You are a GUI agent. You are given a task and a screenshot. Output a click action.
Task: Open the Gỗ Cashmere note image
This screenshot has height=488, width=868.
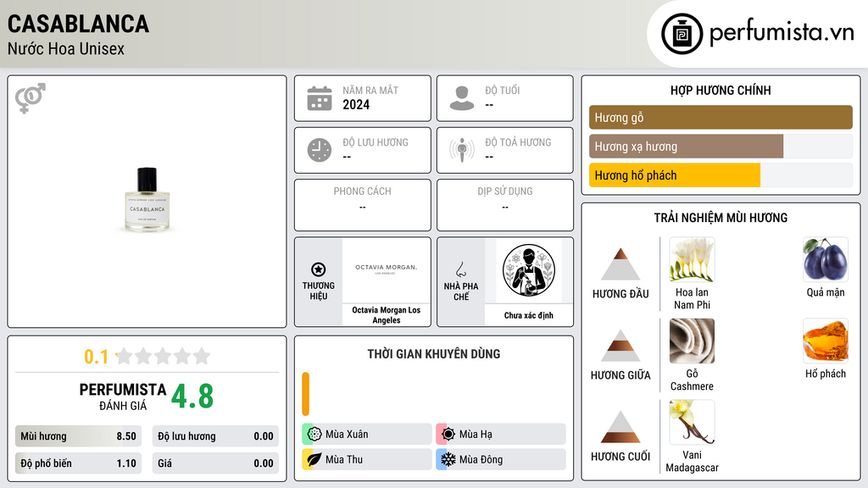(692, 341)
